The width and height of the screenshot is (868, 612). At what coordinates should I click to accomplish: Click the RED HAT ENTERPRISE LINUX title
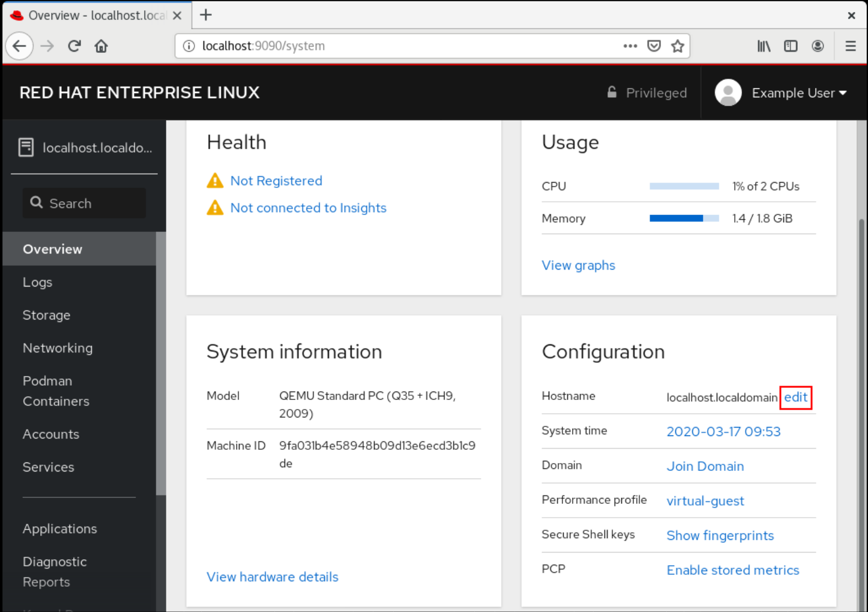[139, 92]
